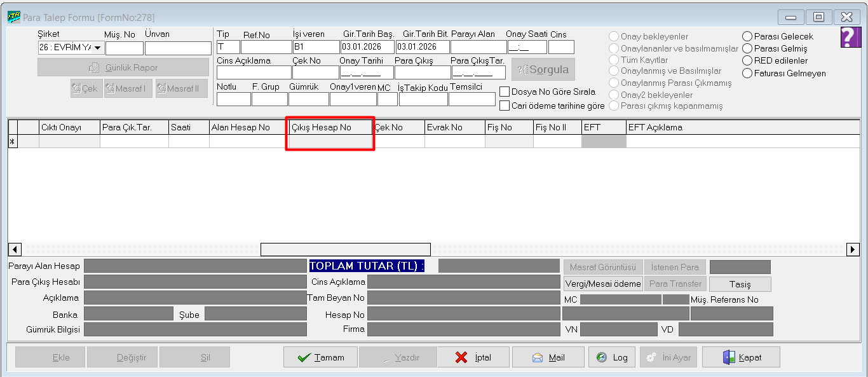This screenshot has height=377, width=868.
Task: Click the EFT Açıklama column header
Action: point(654,128)
